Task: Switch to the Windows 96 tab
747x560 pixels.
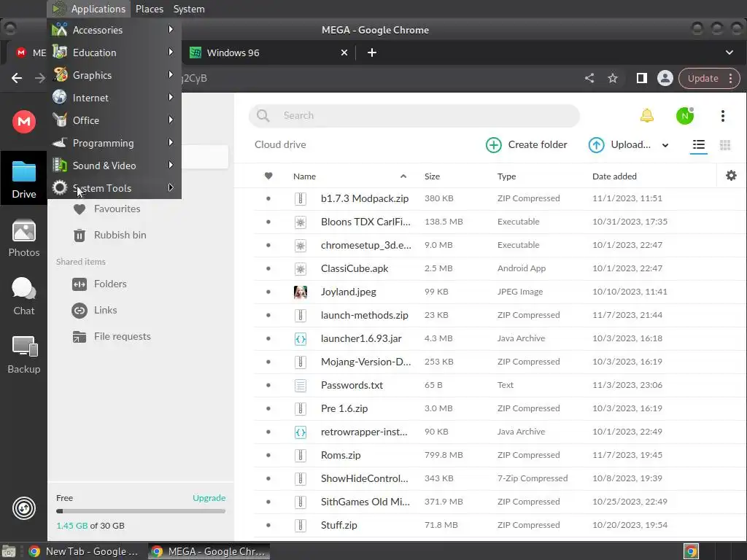Action: click(x=268, y=52)
